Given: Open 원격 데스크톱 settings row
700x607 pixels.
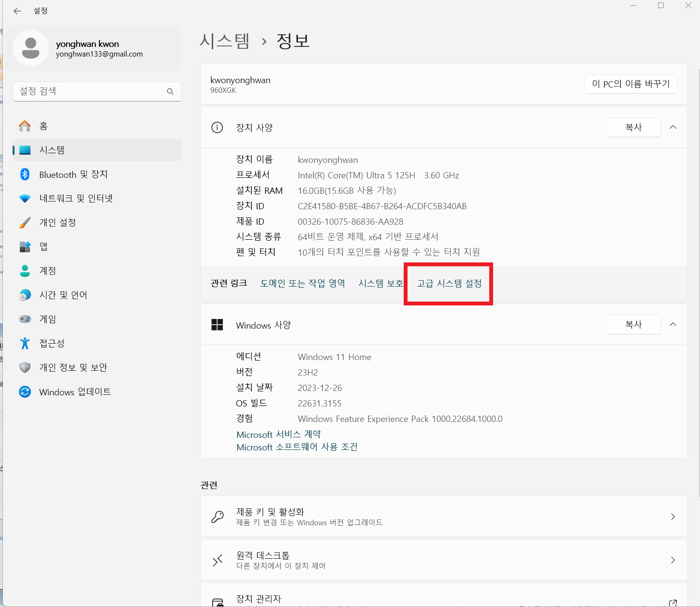Looking at the screenshot, I should [x=444, y=560].
